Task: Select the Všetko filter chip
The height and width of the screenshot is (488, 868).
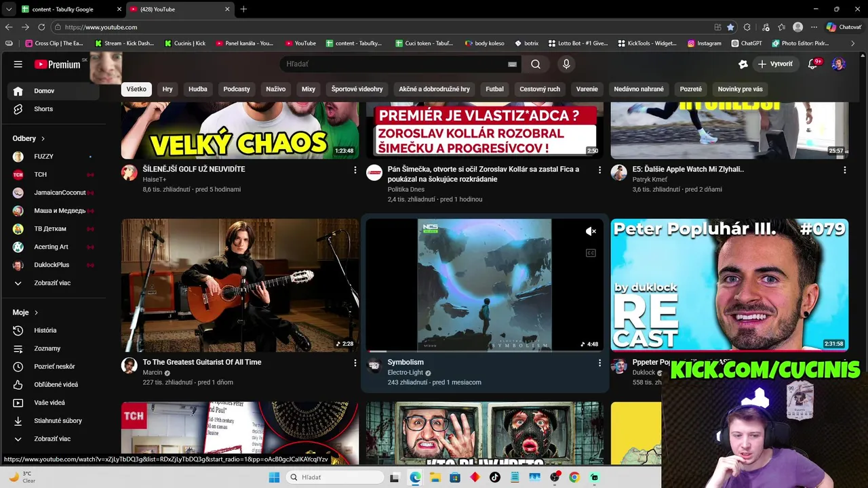Action: tap(136, 89)
